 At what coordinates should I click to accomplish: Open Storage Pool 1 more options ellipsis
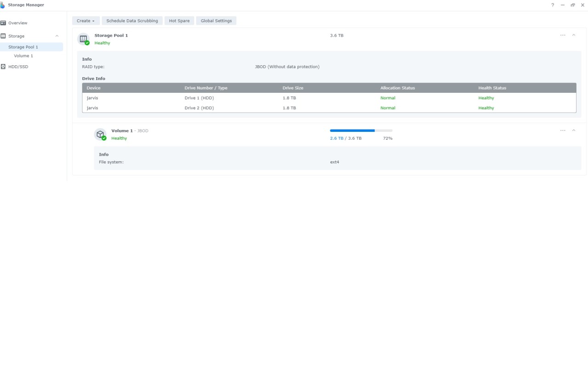[x=563, y=35]
